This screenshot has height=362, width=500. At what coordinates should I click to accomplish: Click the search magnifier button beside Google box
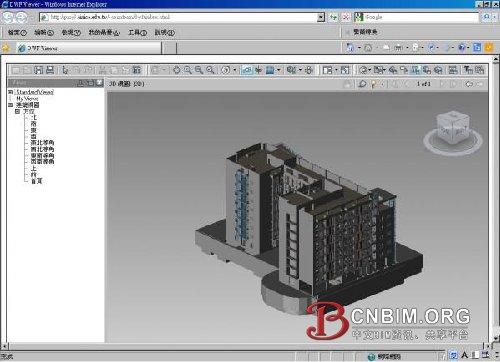pyautogui.click(x=486, y=17)
